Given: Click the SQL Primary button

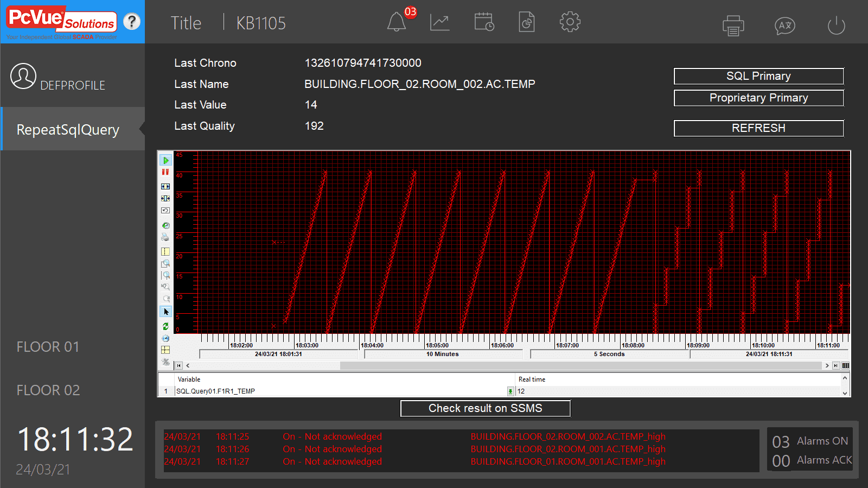Looking at the screenshot, I should (758, 76).
